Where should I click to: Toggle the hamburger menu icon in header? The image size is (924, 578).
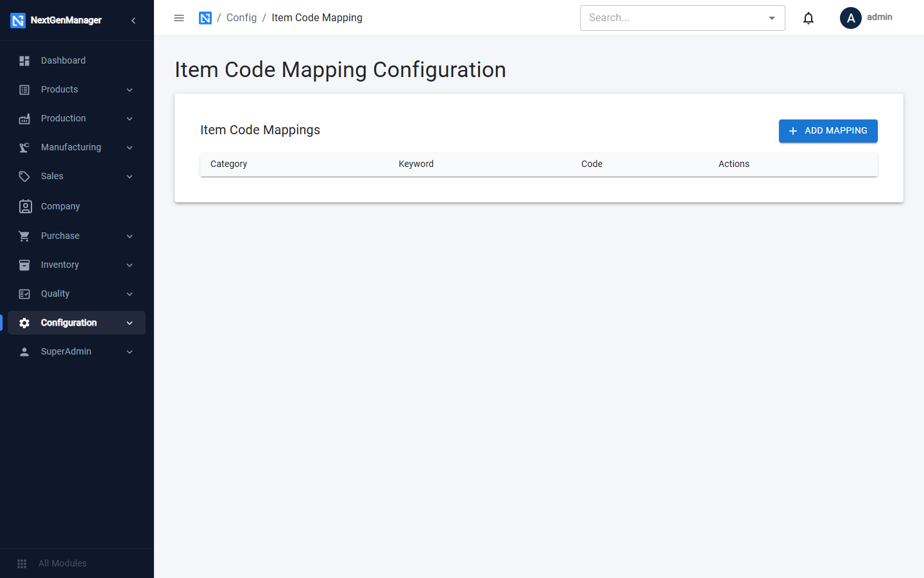(179, 18)
